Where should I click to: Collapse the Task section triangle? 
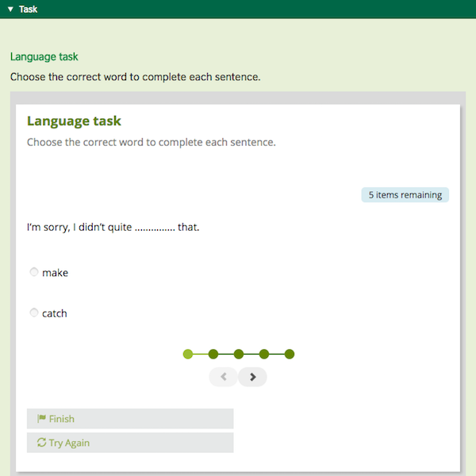(x=10, y=10)
